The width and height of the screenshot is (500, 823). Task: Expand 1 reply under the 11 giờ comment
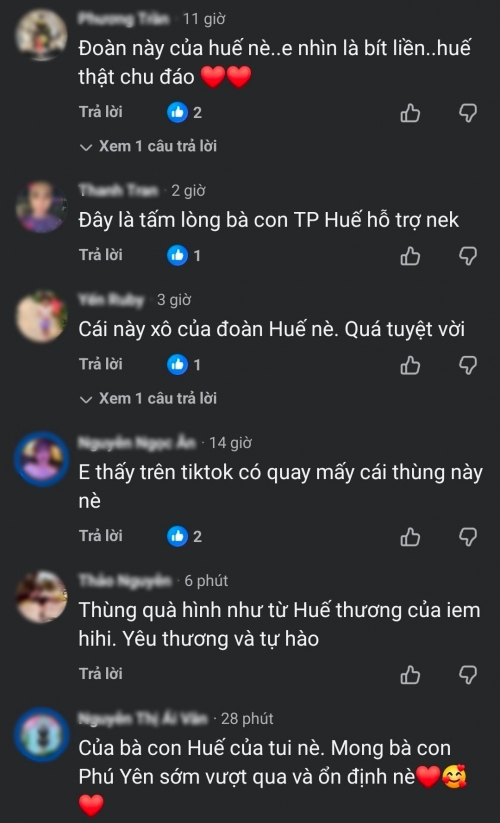(148, 146)
